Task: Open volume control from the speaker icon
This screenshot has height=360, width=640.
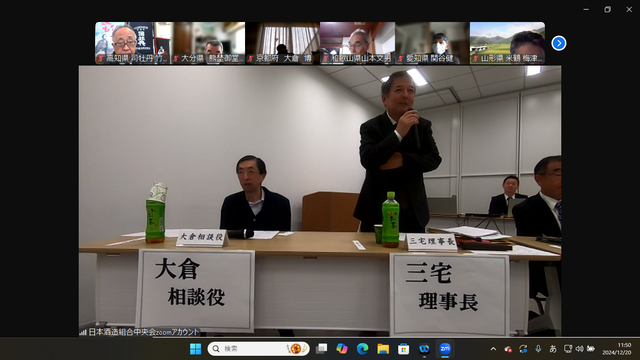Action: (579, 349)
